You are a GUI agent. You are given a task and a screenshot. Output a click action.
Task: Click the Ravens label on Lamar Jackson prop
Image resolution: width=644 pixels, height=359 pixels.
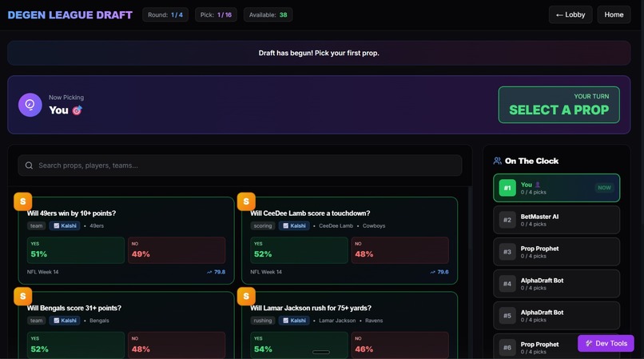374,321
